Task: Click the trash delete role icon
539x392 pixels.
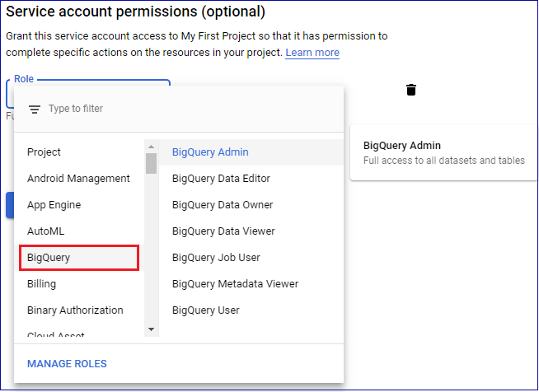Action: tap(411, 90)
